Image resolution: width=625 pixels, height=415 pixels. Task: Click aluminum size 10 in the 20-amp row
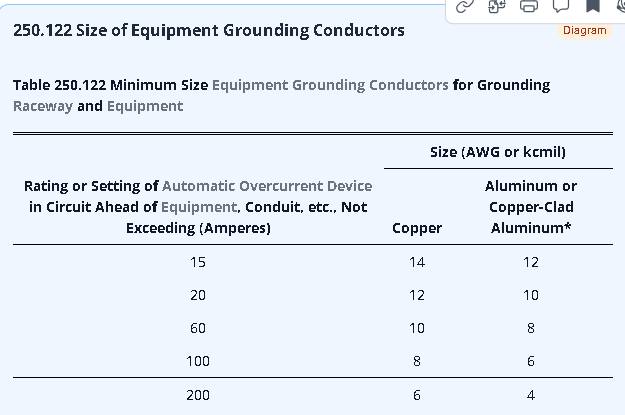click(x=531, y=295)
